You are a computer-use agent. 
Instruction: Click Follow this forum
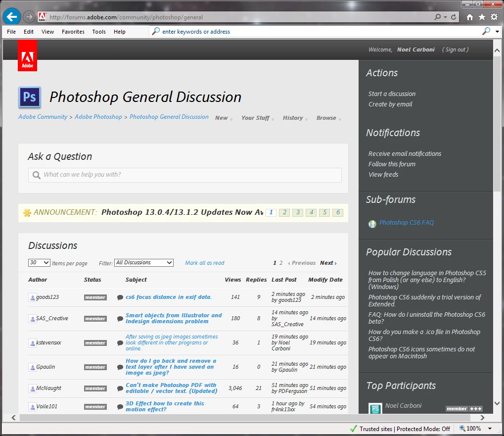click(392, 164)
